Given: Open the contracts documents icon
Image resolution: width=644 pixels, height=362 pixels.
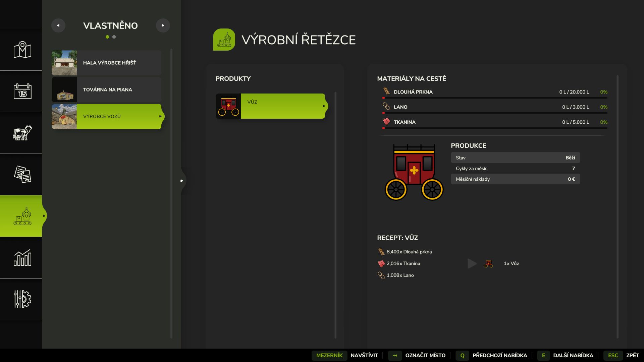Looking at the screenshot, I should (x=22, y=174).
